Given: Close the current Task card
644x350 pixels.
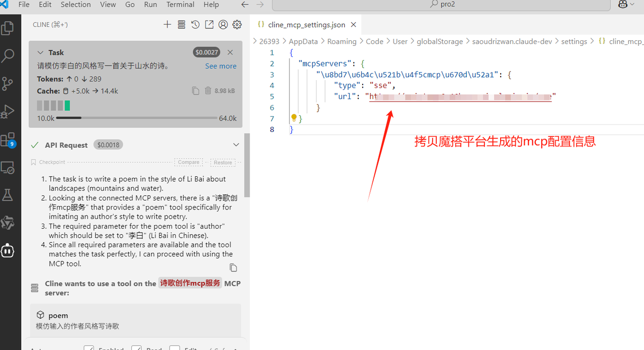Looking at the screenshot, I should 230,52.
